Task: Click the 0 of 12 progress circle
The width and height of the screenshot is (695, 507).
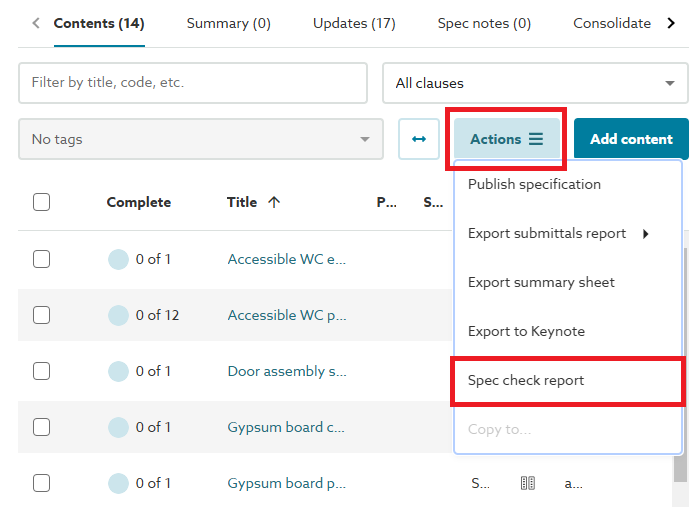Action: 119,315
